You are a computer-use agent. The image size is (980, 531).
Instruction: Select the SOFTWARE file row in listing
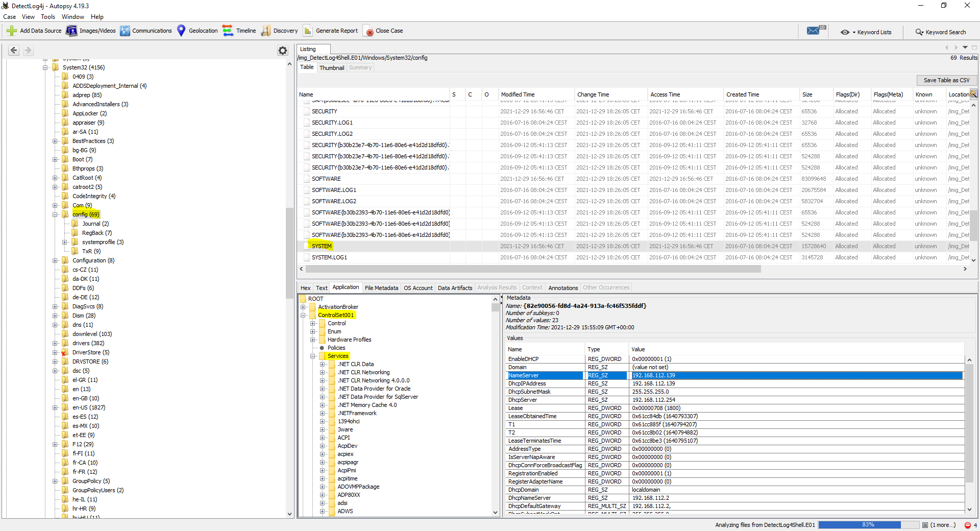326,179
